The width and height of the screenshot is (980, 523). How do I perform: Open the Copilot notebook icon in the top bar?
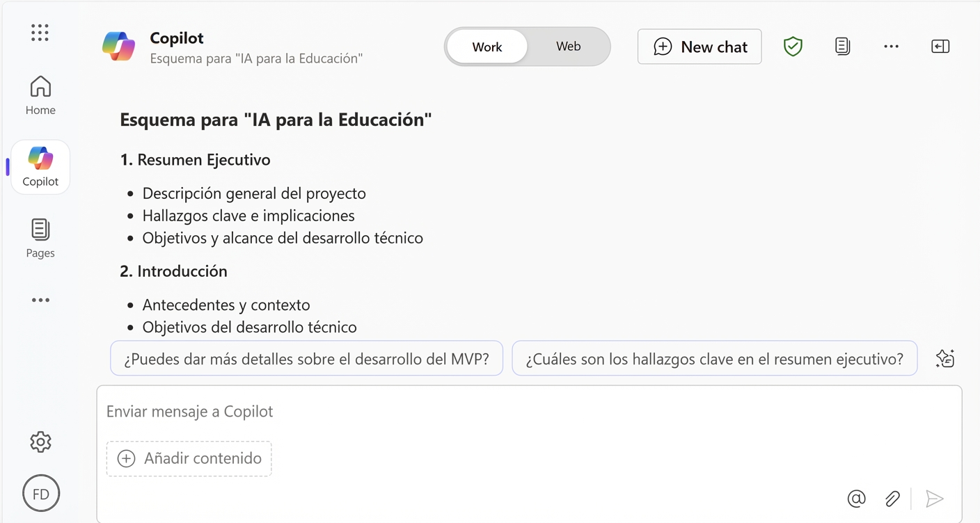click(842, 46)
